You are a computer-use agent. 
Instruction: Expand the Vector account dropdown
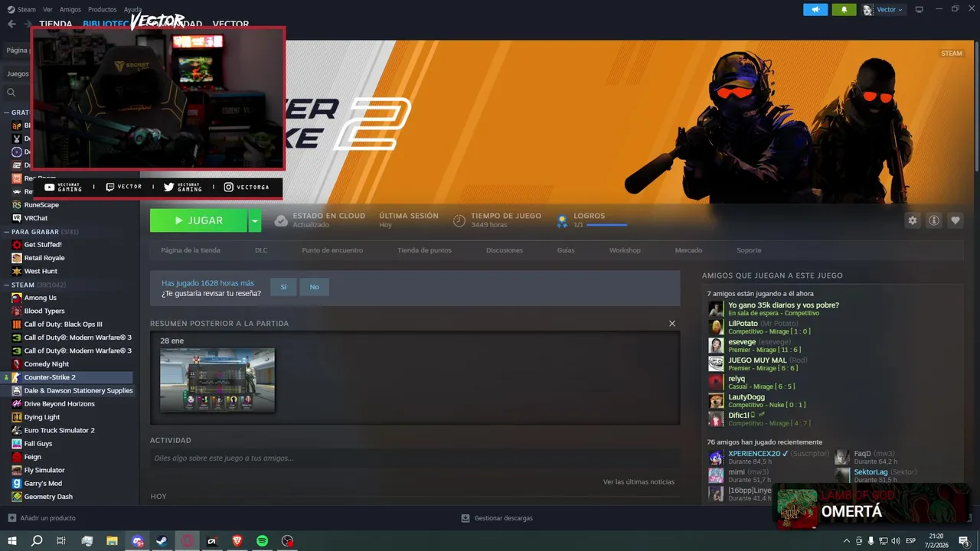click(x=884, y=9)
